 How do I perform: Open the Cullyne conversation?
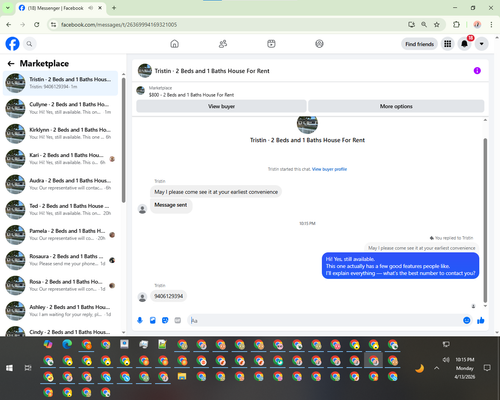[60, 108]
